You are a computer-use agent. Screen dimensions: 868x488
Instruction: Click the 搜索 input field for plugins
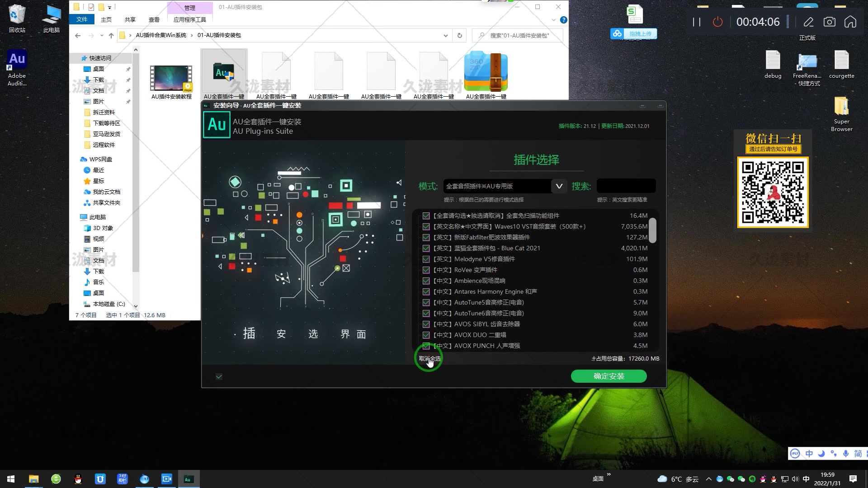point(626,185)
